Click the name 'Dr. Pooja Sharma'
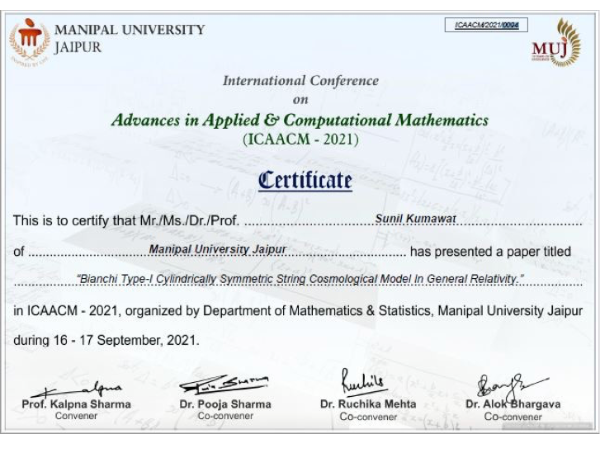 coord(225,404)
